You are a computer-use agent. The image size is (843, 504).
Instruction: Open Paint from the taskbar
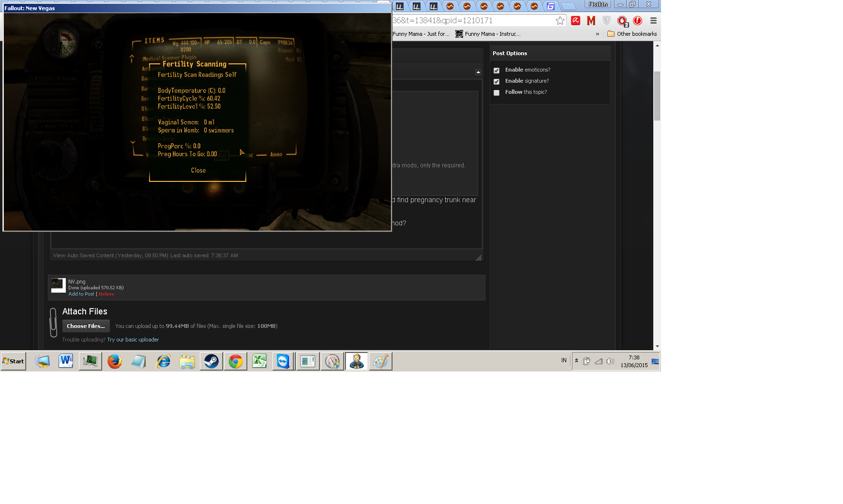click(x=381, y=361)
